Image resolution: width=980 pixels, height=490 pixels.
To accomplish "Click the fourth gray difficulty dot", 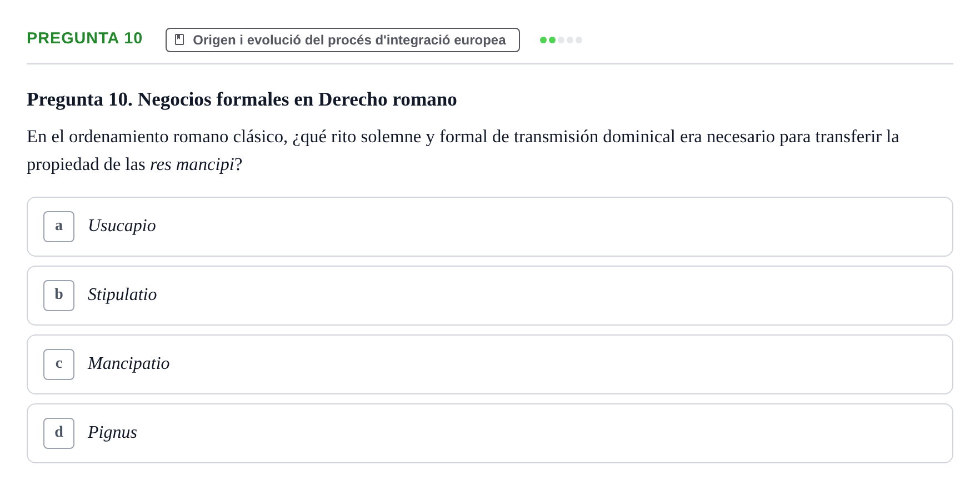I will point(570,40).
